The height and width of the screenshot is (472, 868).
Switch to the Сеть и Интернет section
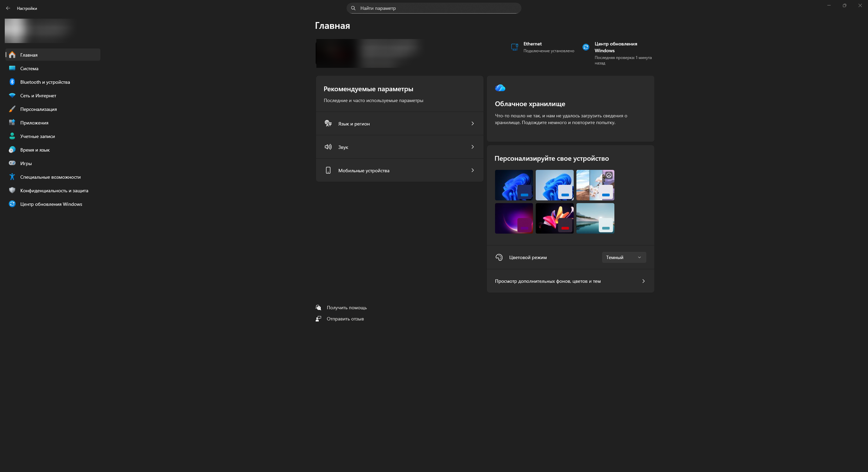tap(38, 96)
